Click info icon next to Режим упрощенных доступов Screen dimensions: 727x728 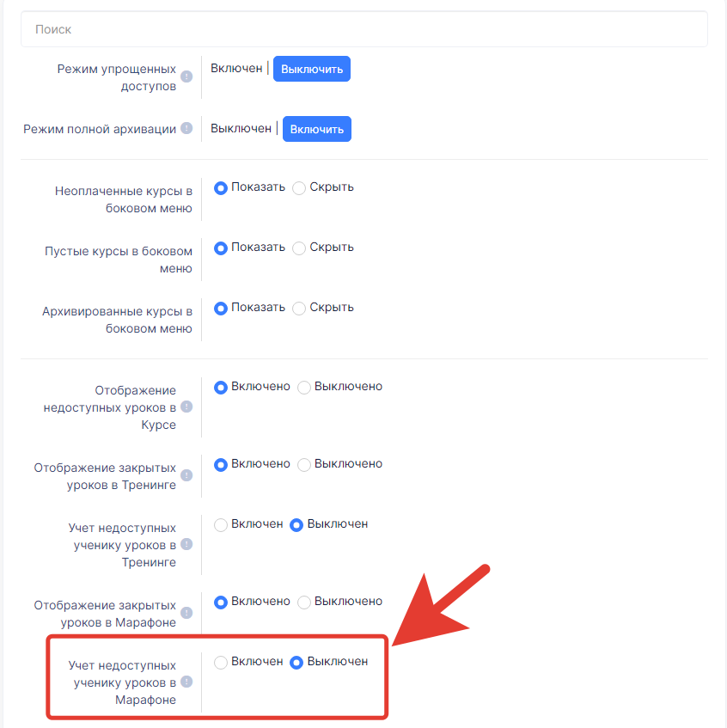186,76
